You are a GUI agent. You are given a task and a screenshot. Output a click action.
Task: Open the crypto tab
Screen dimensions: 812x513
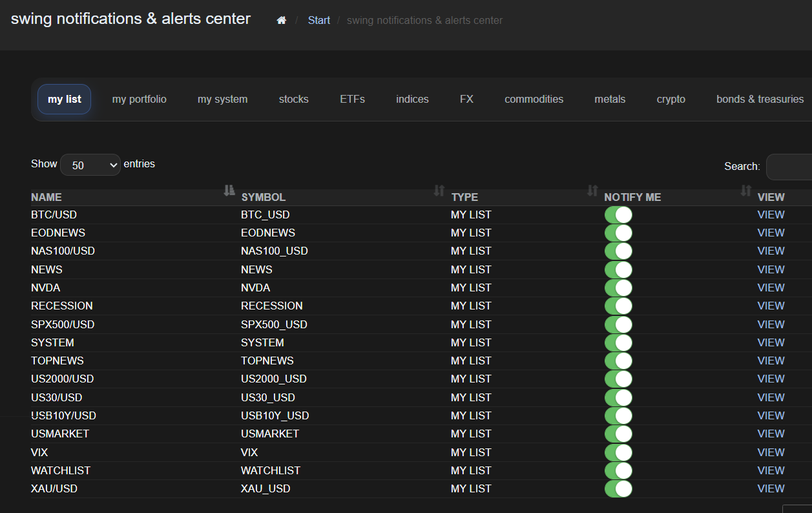coord(671,99)
